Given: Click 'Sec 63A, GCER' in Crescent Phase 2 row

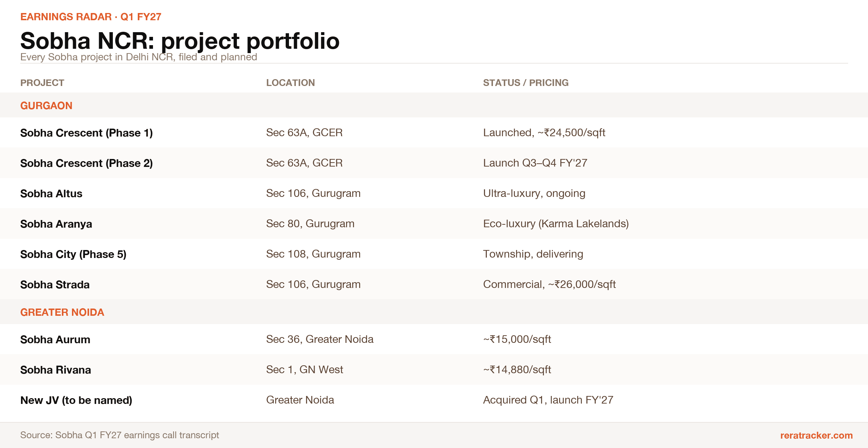Looking at the screenshot, I should (x=304, y=163).
